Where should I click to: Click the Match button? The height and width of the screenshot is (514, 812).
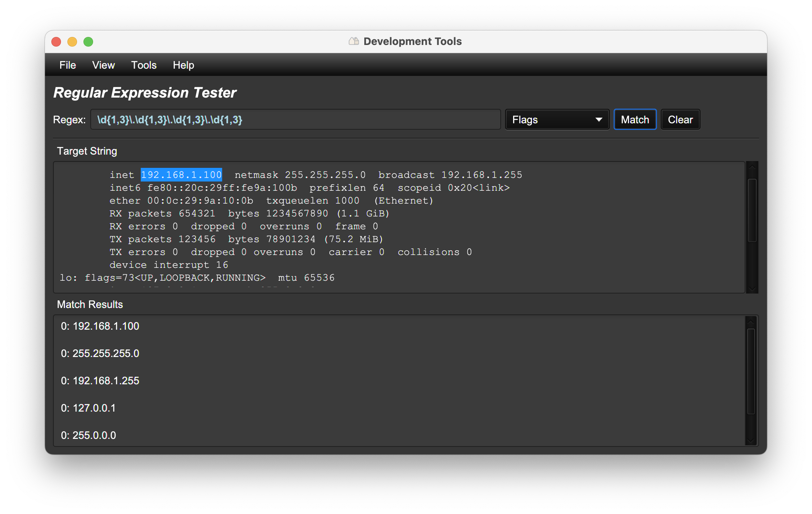(x=635, y=120)
